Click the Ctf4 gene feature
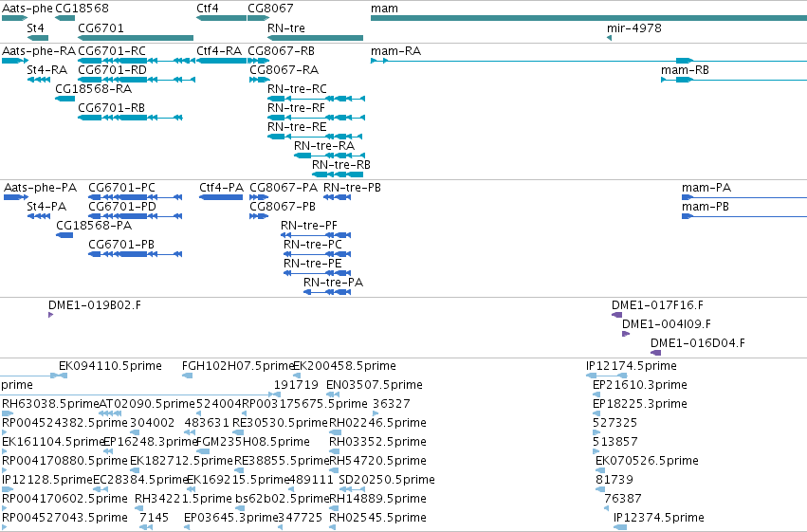Screen dimensions: 807x532 pos(221,18)
